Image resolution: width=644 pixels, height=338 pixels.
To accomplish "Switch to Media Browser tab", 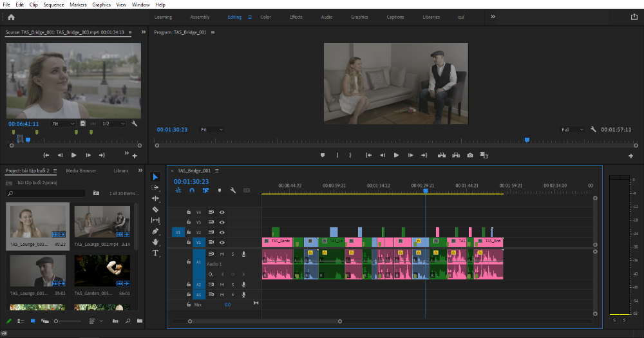I will [x=81, y=171].
